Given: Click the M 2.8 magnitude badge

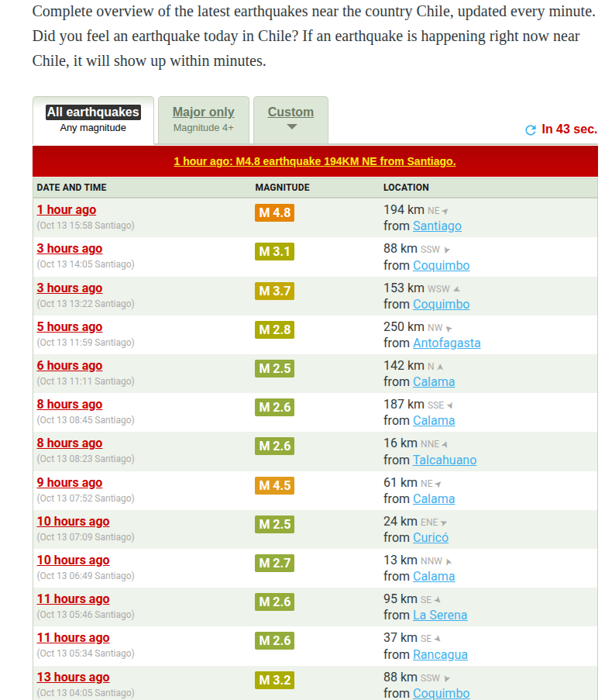Looking at the screenshot, I should 275,330.
